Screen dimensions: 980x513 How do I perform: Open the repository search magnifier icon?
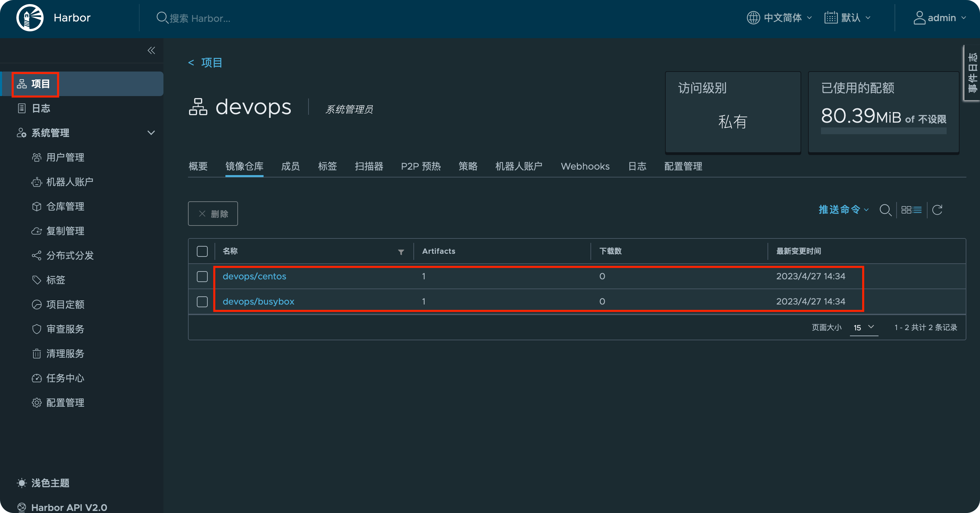tap(885, 210)
